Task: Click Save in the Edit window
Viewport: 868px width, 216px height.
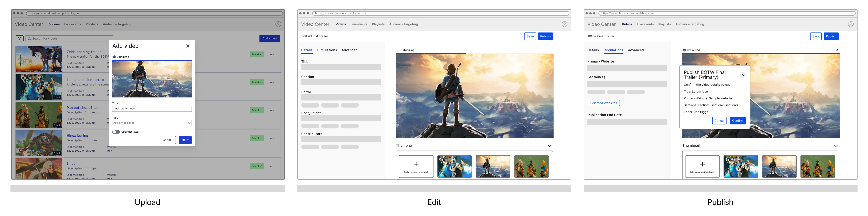Action: [530, 36]
